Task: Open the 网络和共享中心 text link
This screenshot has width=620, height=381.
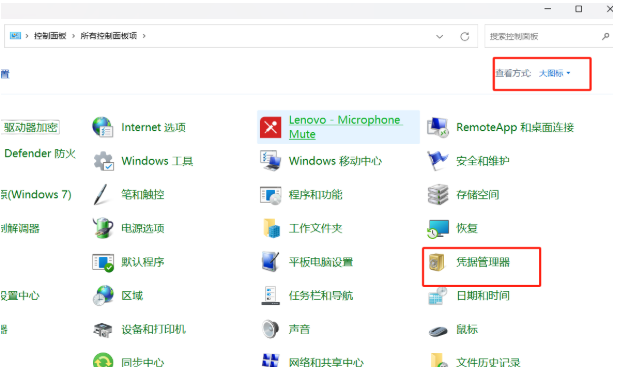Action: [326, 362]
